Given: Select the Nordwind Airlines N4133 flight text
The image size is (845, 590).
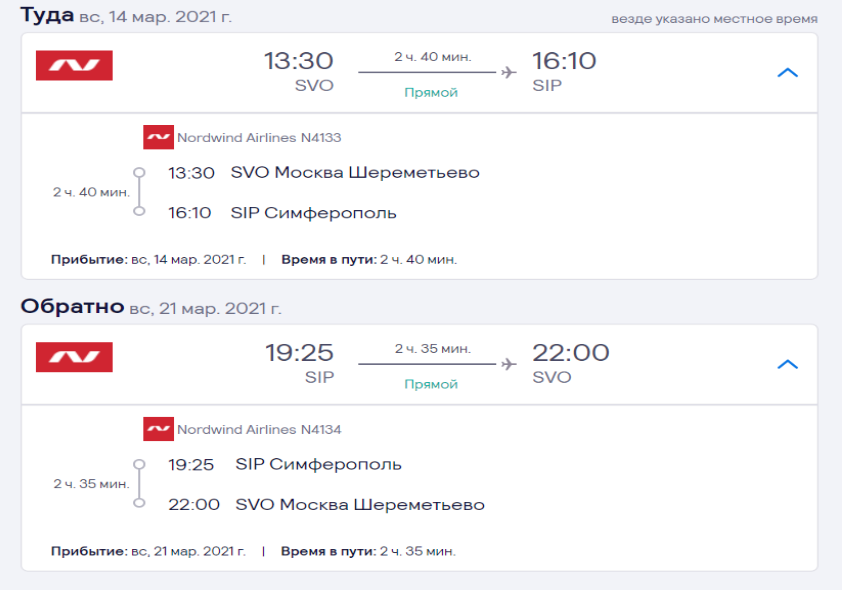Looking at the screenshot, I should [x=259, y=138].
